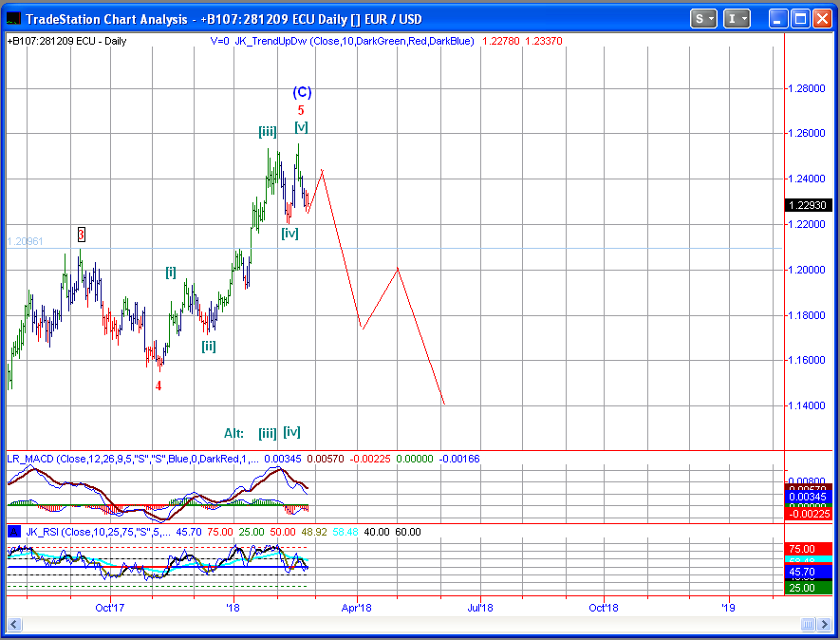Minimize the Chart Analysis window
This screenshot has width=840, height=640.
click(x=778, y=19)
